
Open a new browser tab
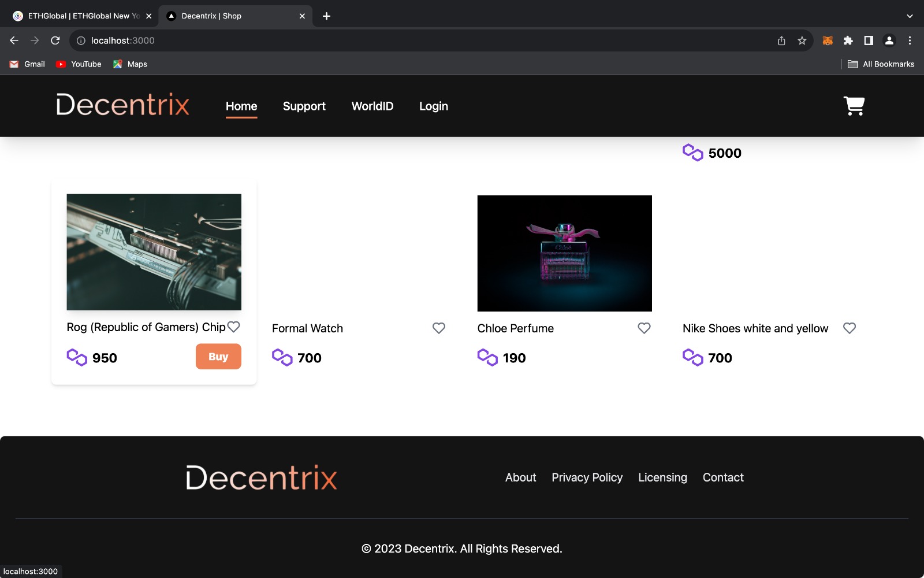pos(326,16)
